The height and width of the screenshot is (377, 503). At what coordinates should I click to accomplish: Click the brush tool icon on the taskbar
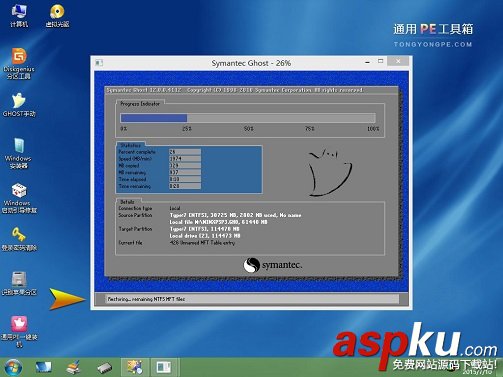pos(74,367)
